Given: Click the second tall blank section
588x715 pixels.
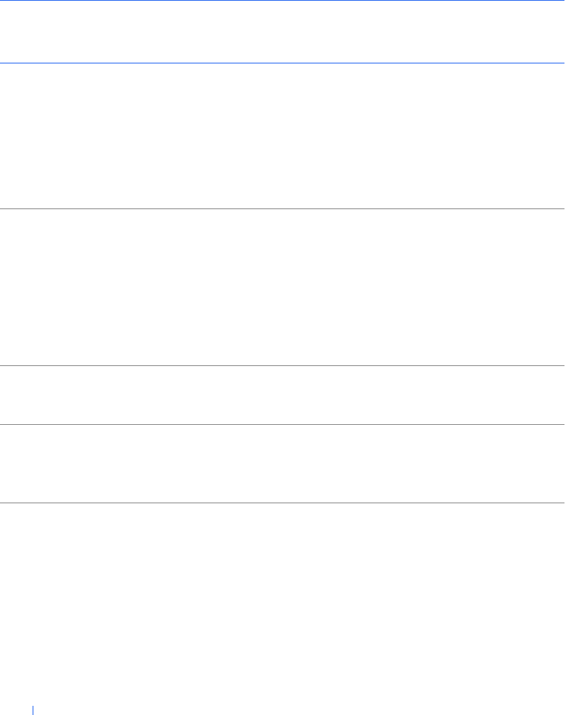Looking at the screenshot, I should point(281,287).
